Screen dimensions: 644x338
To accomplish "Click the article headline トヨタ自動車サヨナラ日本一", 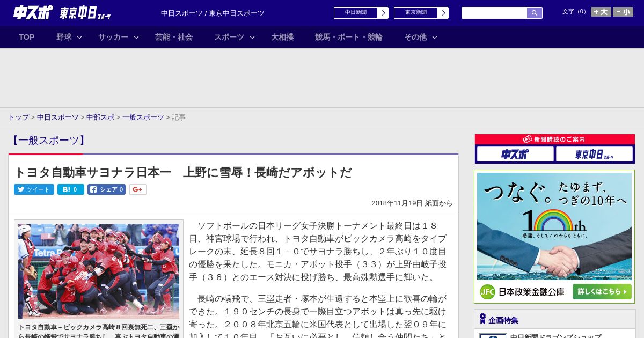I will (183, 172).
